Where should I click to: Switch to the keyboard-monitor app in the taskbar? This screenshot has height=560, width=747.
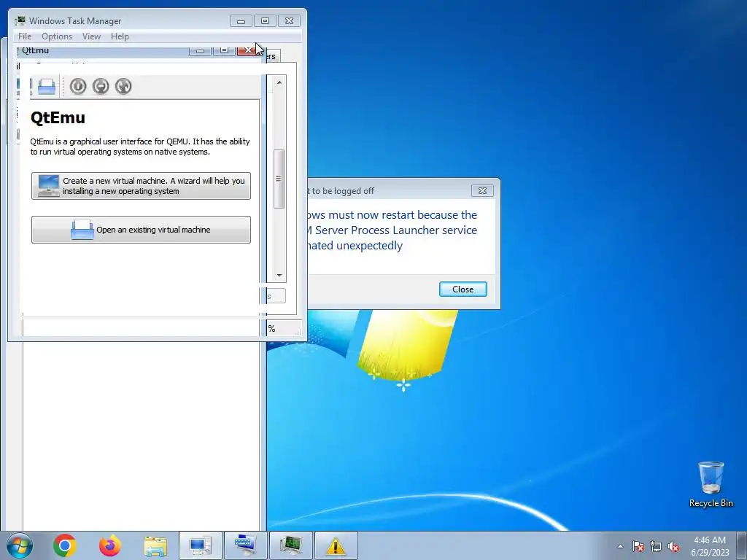tap(245, 545)
